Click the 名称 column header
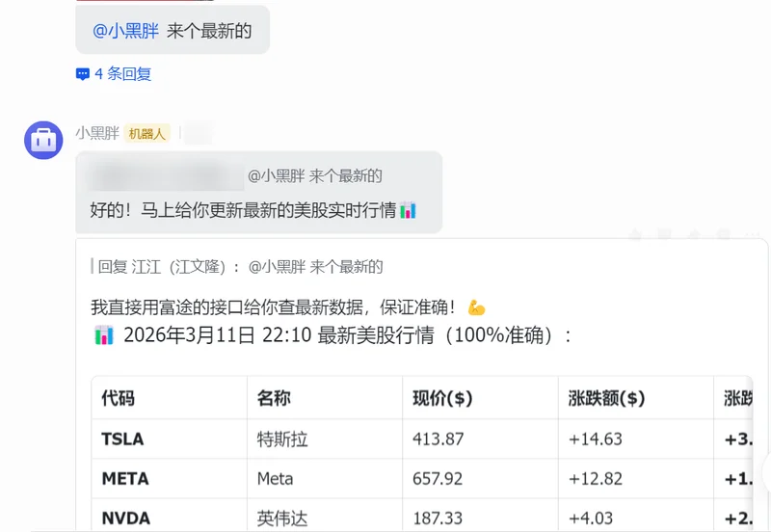The image size is (771, 532). [x=274, y=398]
